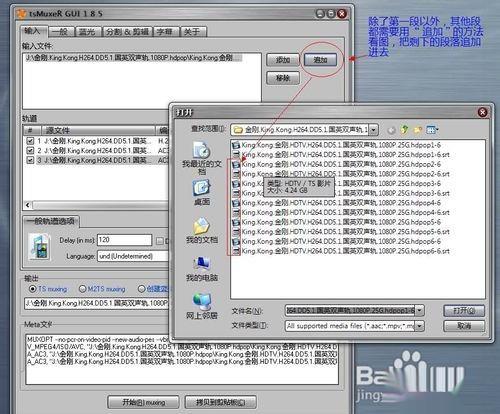Image resolution: width=500 pixels, height=414 pixels.
Task: Switch to the 关于 tab
Action: click(x=193, y=32)
